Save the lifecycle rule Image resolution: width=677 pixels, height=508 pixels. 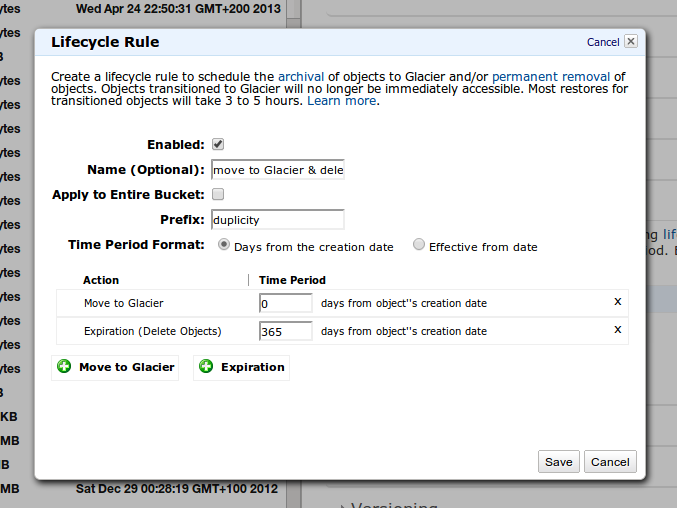pos(558,462)
